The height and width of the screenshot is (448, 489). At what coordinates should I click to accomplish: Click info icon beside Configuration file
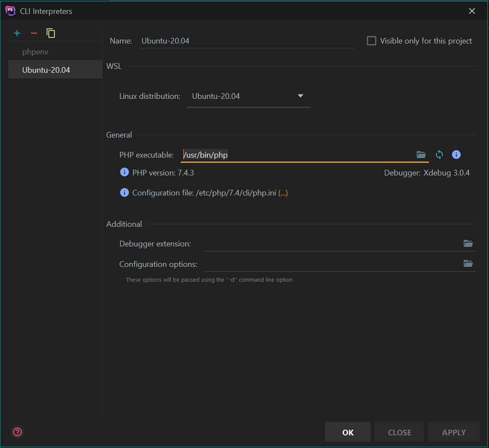pos(124,192)
